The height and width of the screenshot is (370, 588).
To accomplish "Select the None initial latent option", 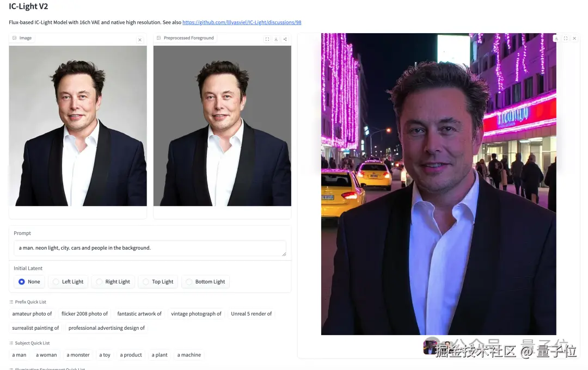I will (x=29, y=281).
